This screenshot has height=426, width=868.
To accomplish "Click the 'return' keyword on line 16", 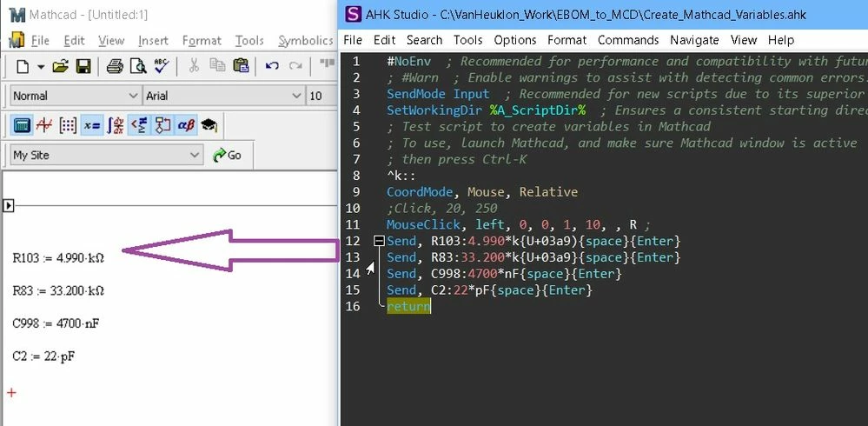I will [408, 306].
